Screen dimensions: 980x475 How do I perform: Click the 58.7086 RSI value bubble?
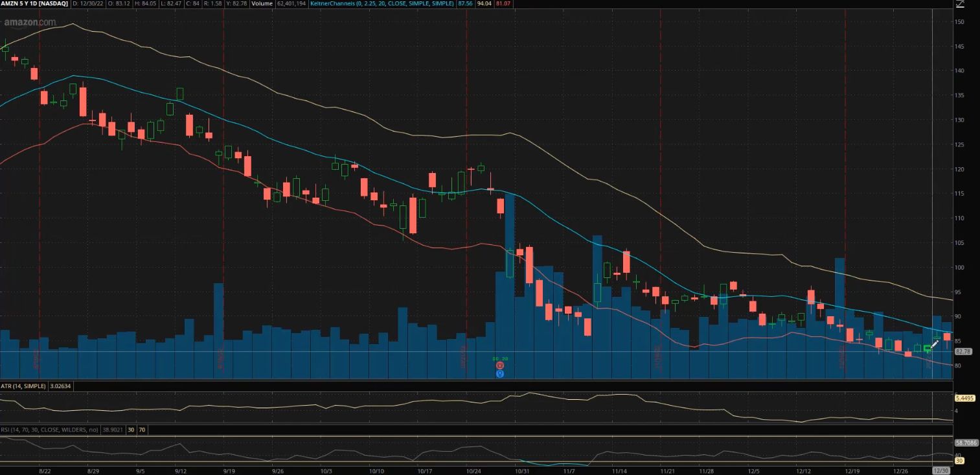[x=965, y=443]
